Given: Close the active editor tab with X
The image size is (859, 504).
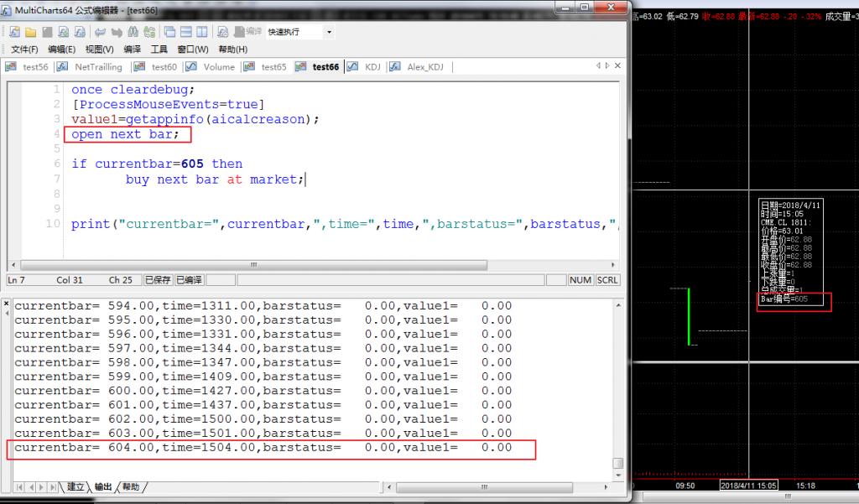Looking at the screenshot, I should [617, 65].
